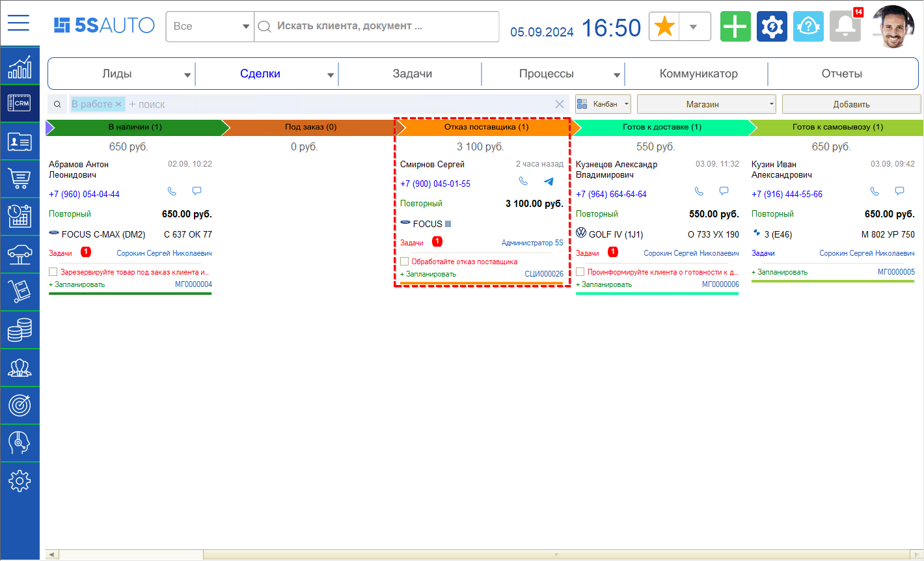Open the gold star favorites button
Screen dimensions: 924x561
coord(664,27)
